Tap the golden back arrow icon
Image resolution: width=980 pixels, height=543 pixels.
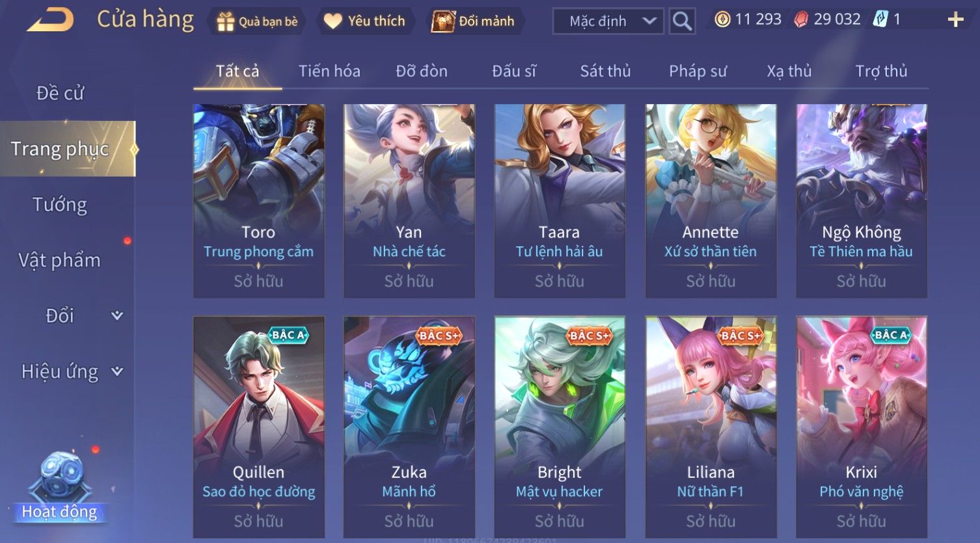51,21
